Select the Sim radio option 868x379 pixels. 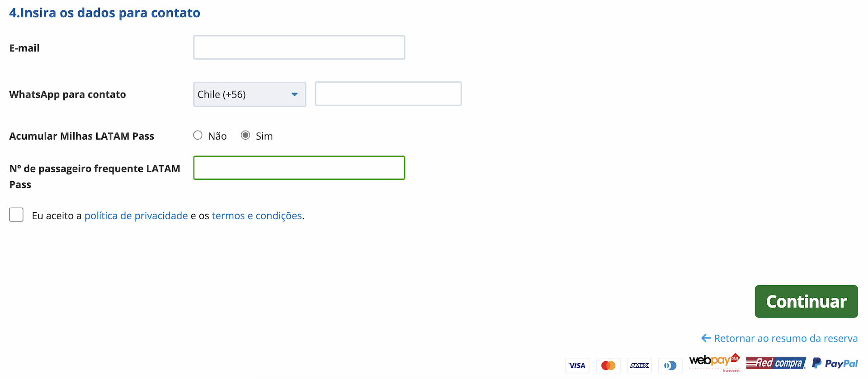click(245, 136)
